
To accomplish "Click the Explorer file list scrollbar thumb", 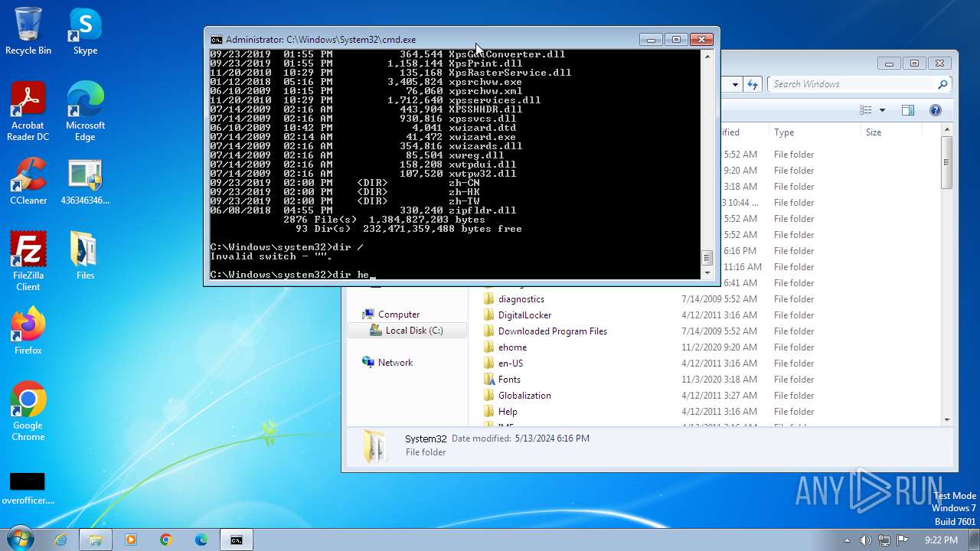I will (947, 162).
